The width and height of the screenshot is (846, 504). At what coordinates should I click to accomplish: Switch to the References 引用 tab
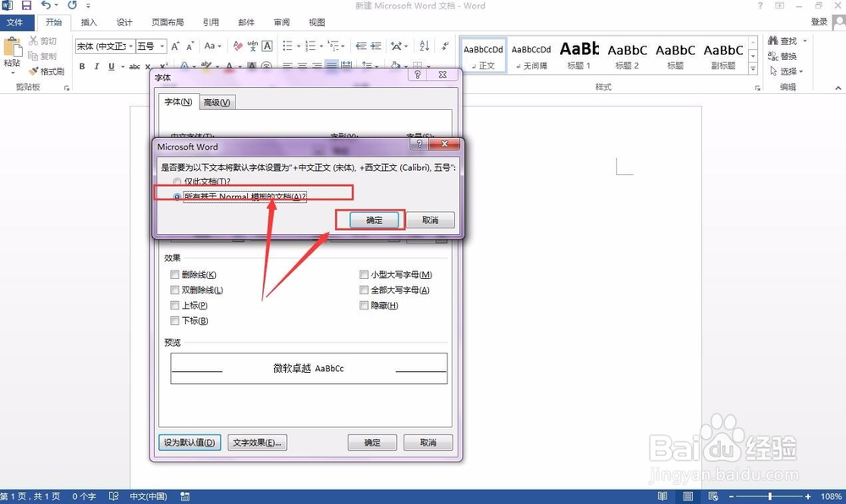coord(211,22)
